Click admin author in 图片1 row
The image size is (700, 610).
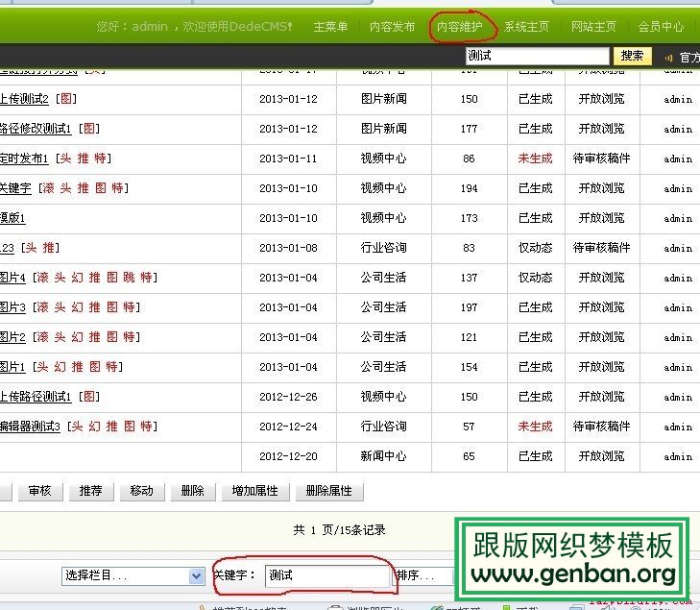pyautogui.click(x=678, y=367)
